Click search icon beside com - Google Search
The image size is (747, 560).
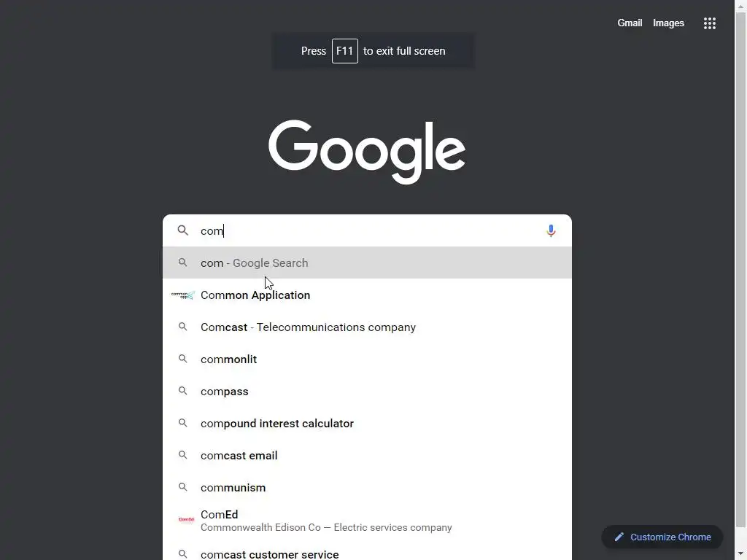coord(183,262)
